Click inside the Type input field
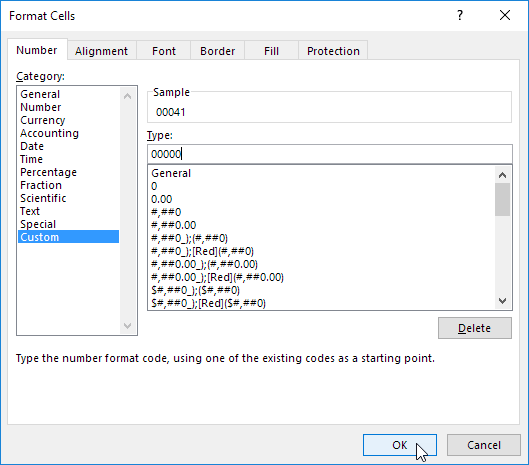Viewport: 529px width, 465px height. point(330,154)
